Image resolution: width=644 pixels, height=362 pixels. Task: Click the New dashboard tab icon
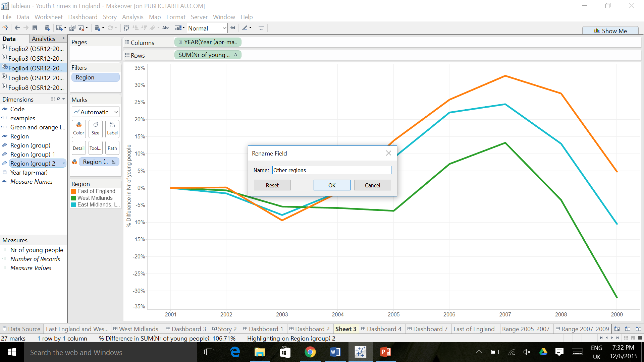tap(628, 329)
